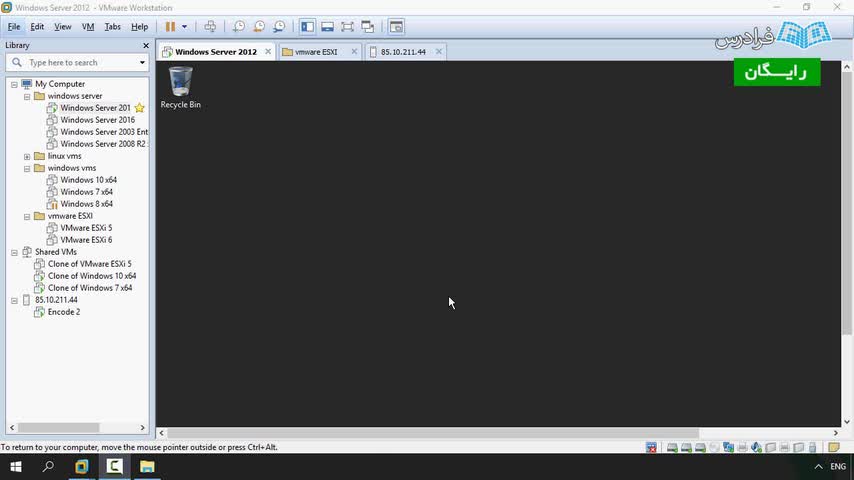854x480 pixels.
Task: Select Clone of Windows 7 x64
Action: pyautogui.click(x=90, y=288)
